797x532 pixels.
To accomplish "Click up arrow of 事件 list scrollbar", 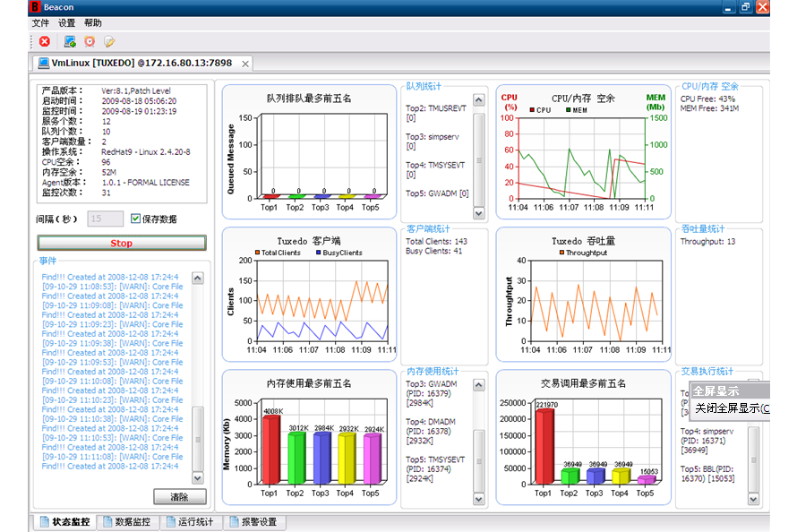I will [x=198, y=278].
